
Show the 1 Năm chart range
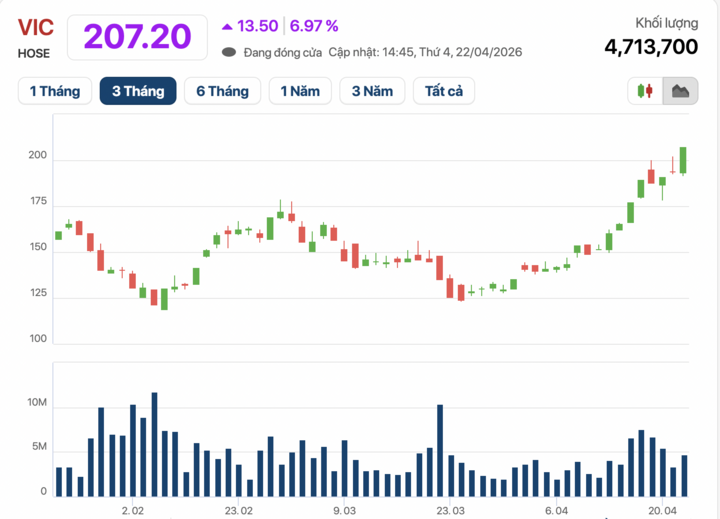[300, 91]
